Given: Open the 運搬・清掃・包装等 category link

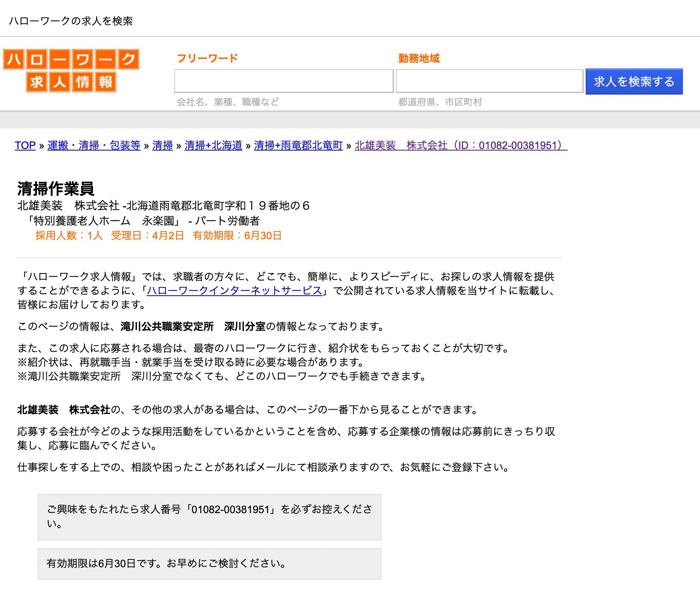Looking at the screenshot, I should 93,146.
